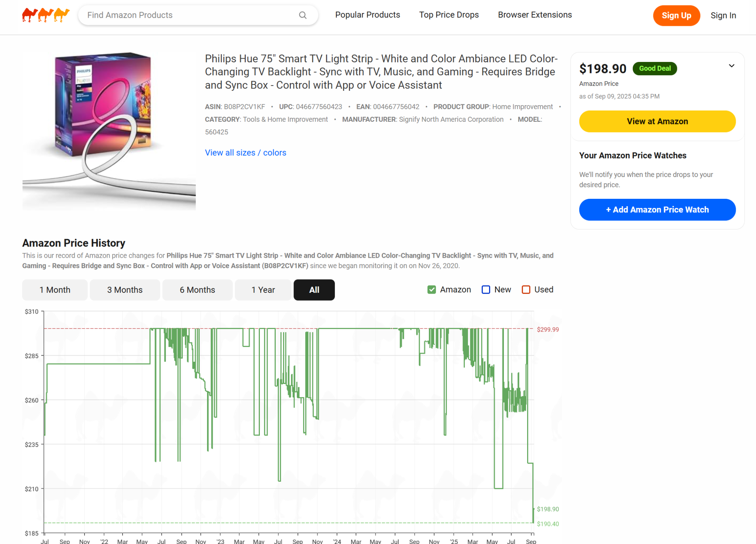
Task: Click the Find Amazon Products search field
Action: (x=166, y=15)
